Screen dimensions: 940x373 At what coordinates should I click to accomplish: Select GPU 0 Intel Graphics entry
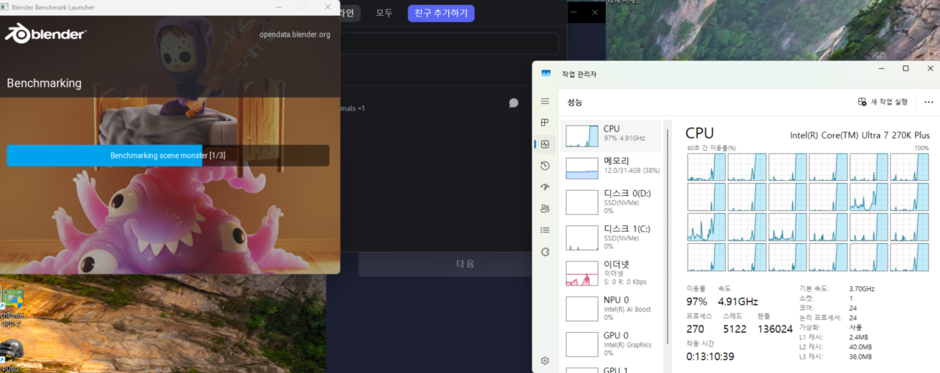pyautogui.click(x=611, y=344)
